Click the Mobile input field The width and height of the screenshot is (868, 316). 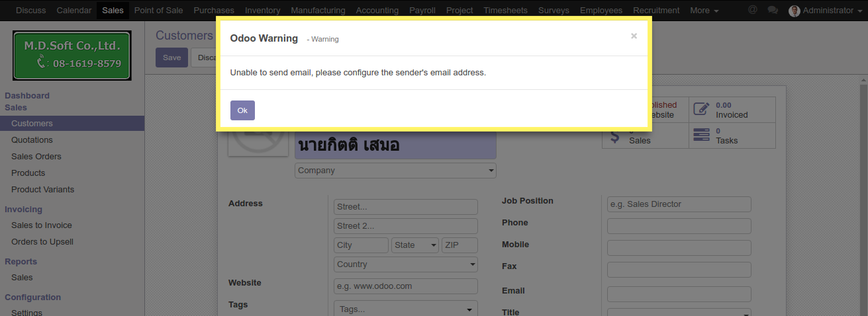pyautogui.click(x=679, y=248)
